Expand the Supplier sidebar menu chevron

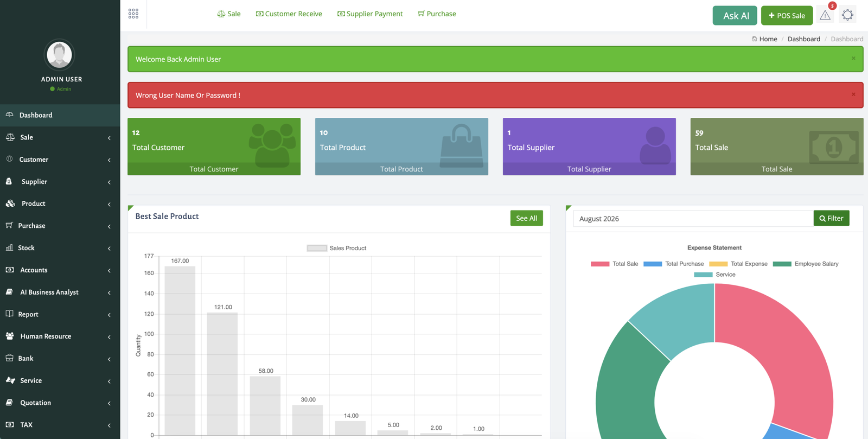click(109, 182)
